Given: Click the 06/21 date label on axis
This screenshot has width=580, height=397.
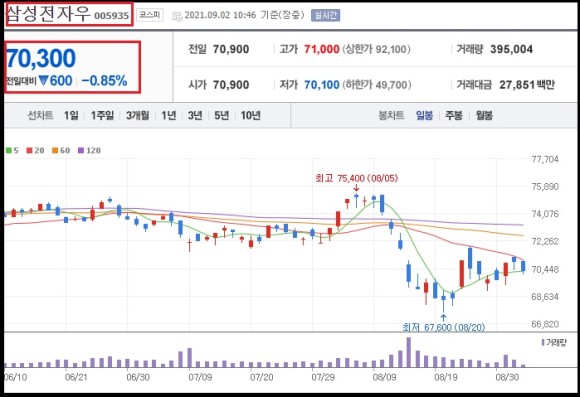Looking at the screenshot, I should (76, 377).
